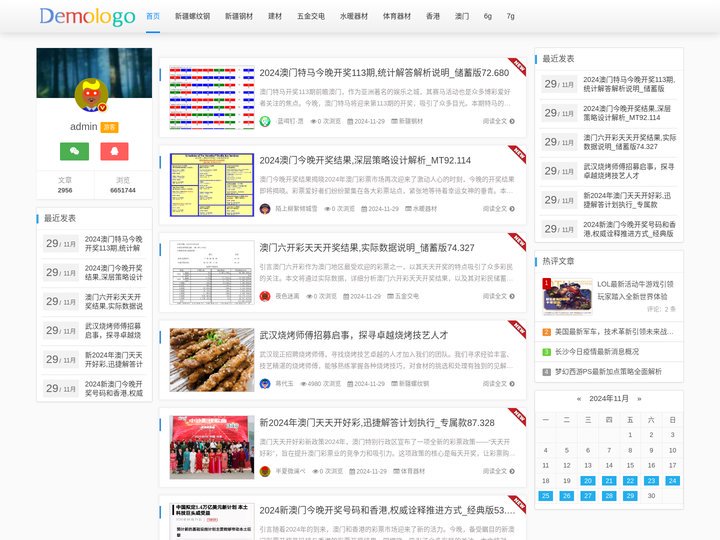The width and height of the screenshot is (720, 540).
Task: Open the 7g nav item
Action: tap(511, 16)
